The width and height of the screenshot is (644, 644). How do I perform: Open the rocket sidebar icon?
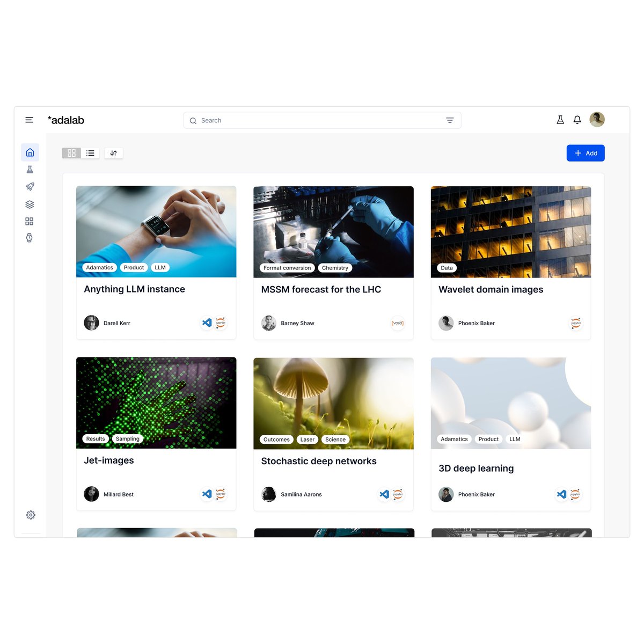[30, 187]
